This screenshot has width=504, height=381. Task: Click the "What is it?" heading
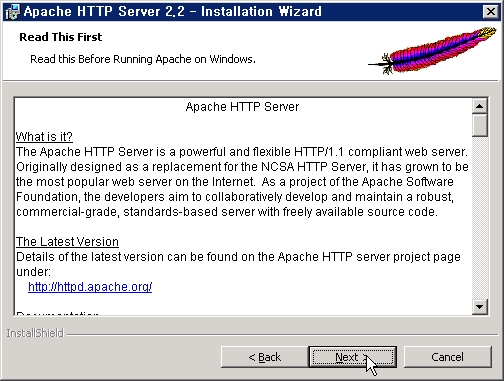[44, 137]
